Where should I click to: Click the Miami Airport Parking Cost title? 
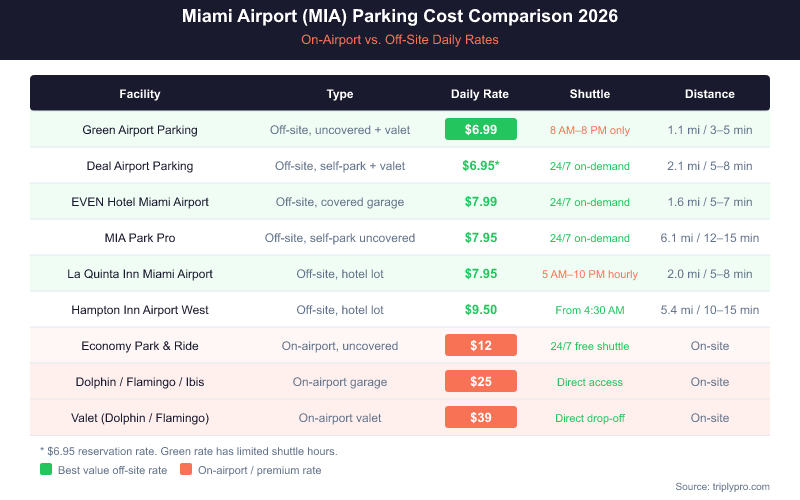[x=400, y=17]
